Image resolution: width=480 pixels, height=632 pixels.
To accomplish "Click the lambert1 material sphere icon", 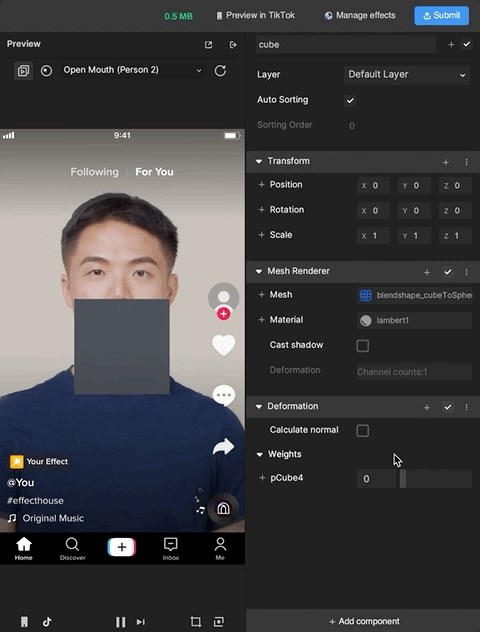I will click(x=366, y=321).
